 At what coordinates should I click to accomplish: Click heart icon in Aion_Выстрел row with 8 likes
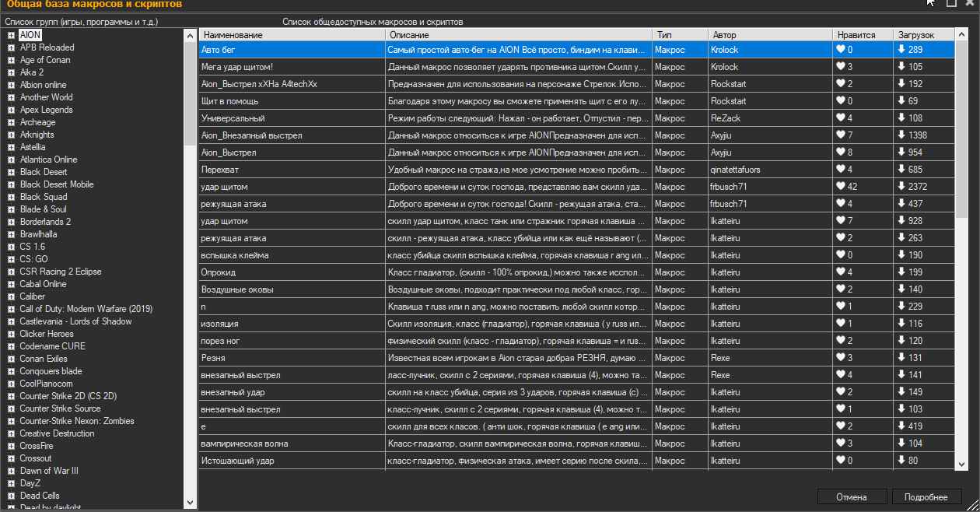tap(841, 153)
